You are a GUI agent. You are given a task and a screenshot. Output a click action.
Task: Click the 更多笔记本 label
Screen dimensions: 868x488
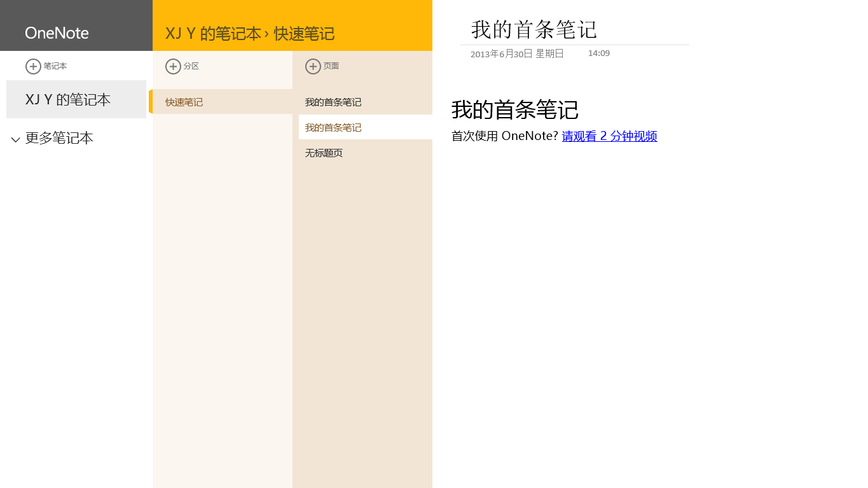[x=59, y=138]
